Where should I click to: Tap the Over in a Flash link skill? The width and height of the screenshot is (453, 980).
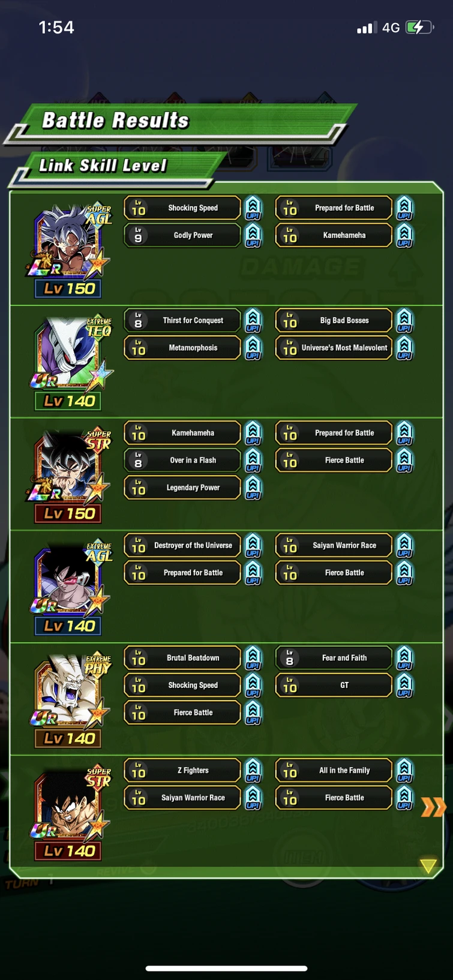182,461
